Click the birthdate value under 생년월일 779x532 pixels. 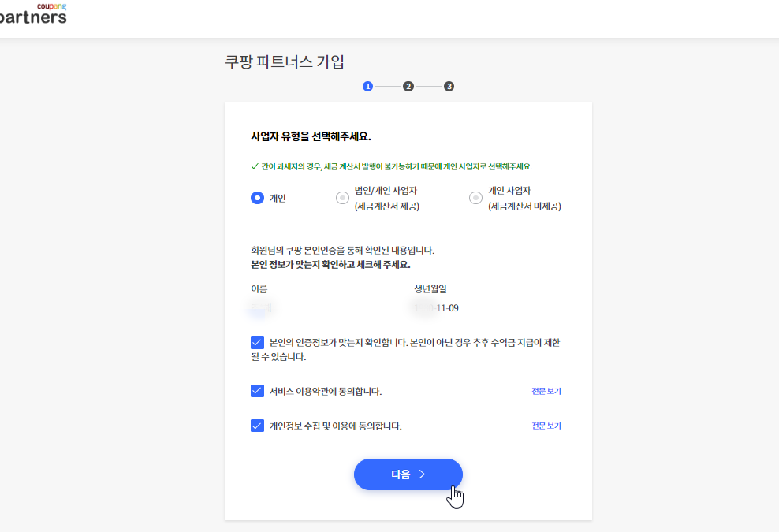(433, 307)
